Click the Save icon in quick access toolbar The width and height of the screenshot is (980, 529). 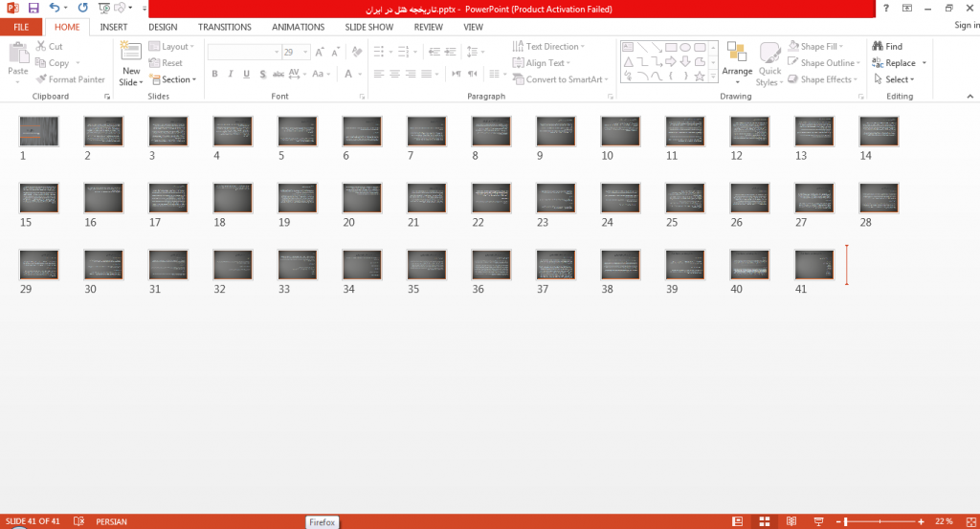[33, 8]
